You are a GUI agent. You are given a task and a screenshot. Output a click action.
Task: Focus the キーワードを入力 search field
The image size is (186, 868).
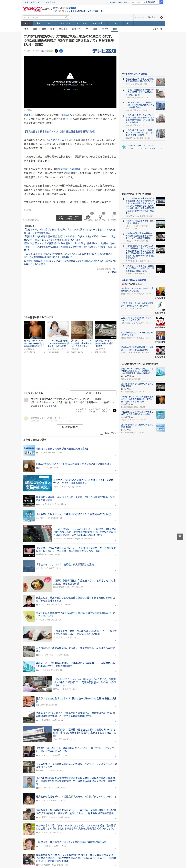(x=43, y=17)
